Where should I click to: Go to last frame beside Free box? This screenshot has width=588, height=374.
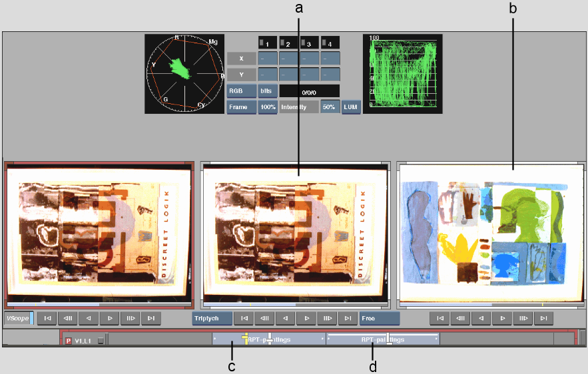348,318
